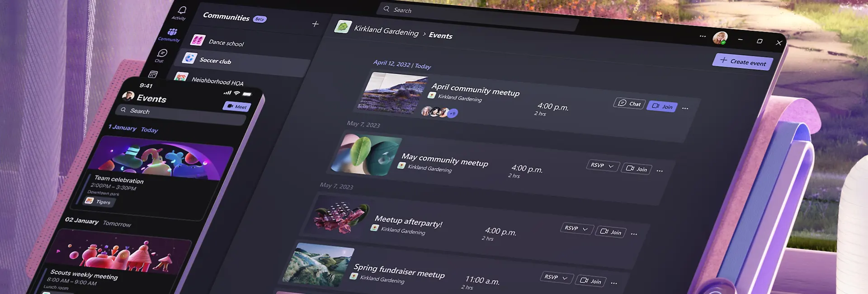Tap the Meet button on phone
This screenshot has height=294, width=868.
[236, 106]
